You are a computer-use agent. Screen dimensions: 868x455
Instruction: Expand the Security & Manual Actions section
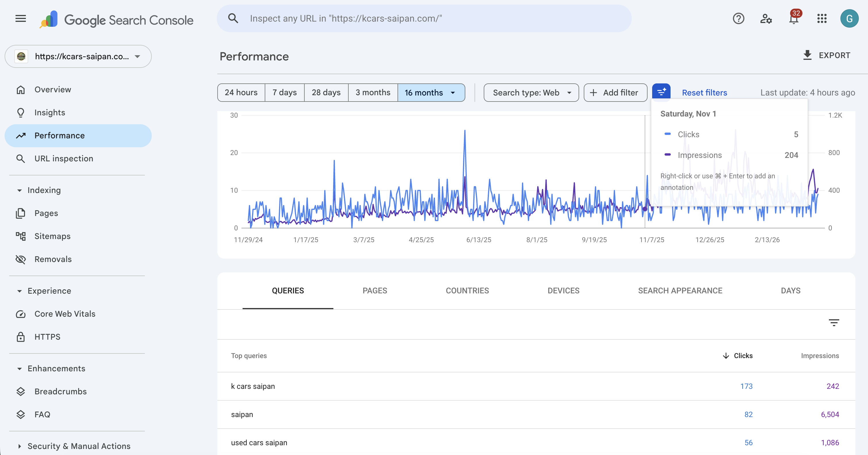[79, 446]
